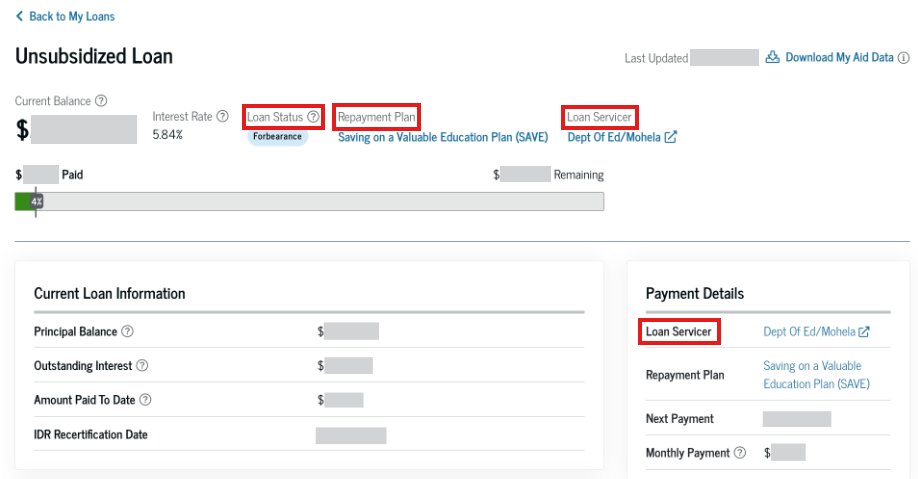Click the Paid amount label
This screenshot has height=479, width=918.
(73, 175)
